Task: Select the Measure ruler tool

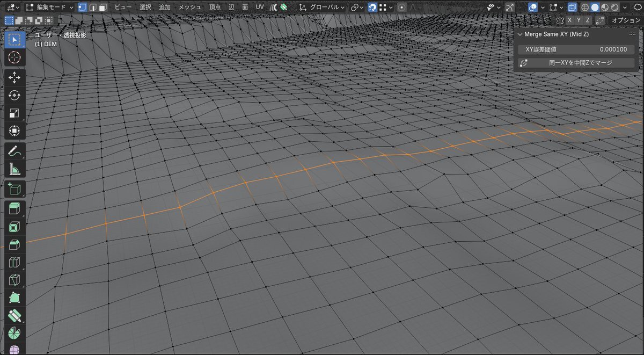Action: click(14, 169)
